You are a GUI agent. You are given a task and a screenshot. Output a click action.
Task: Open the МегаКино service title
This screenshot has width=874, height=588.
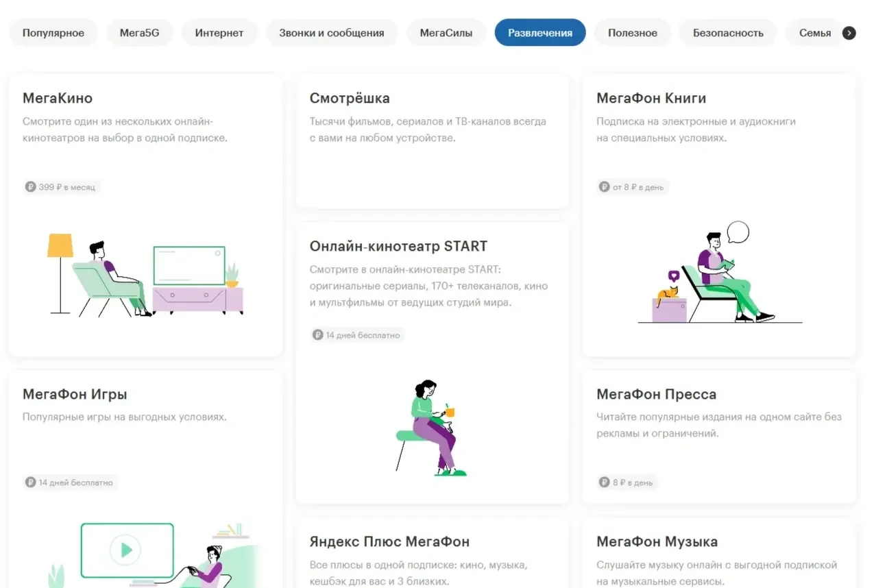pyautogui.click(x=58, y=98)
